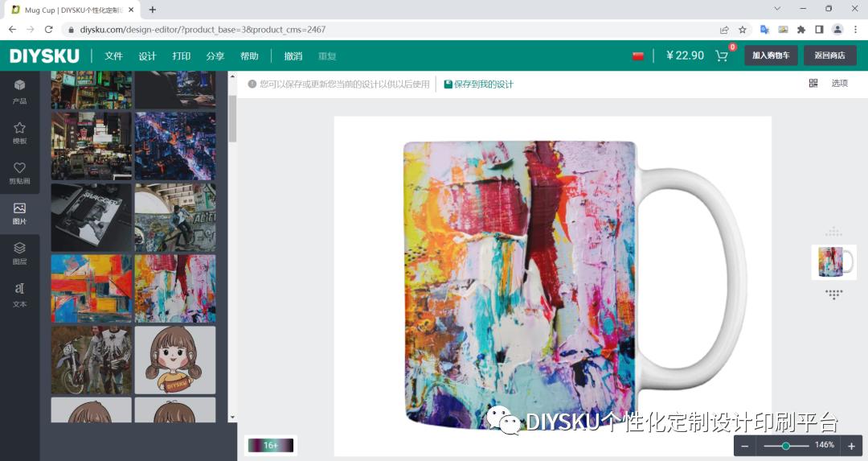Open browser extensions puzzle icon
The height and width of the screenshot is (461, 868).
point(801,30)
